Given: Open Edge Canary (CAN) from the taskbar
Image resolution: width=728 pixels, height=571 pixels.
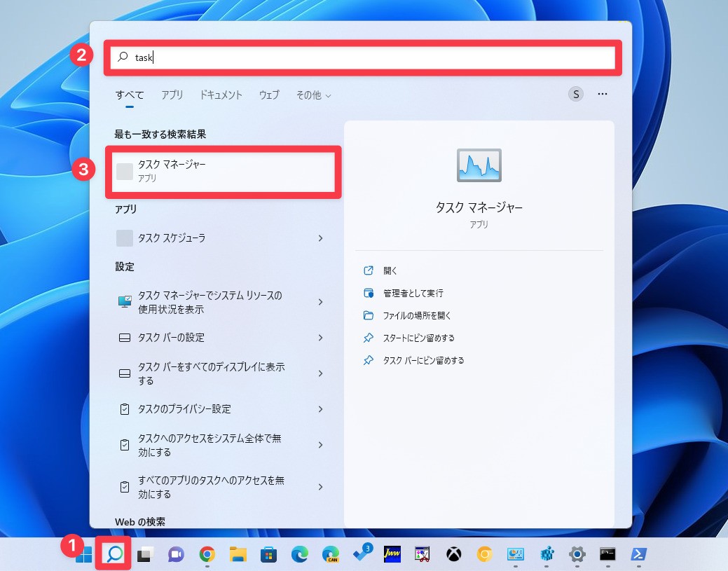Looking at the screenshot, I should pos(331,553).
